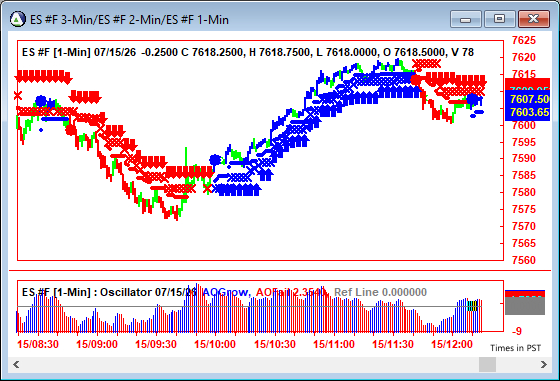This screenshot has width=560, height=381.
Task: Click the 15/10:00 time axis label
Action: (x=215, y=344)
